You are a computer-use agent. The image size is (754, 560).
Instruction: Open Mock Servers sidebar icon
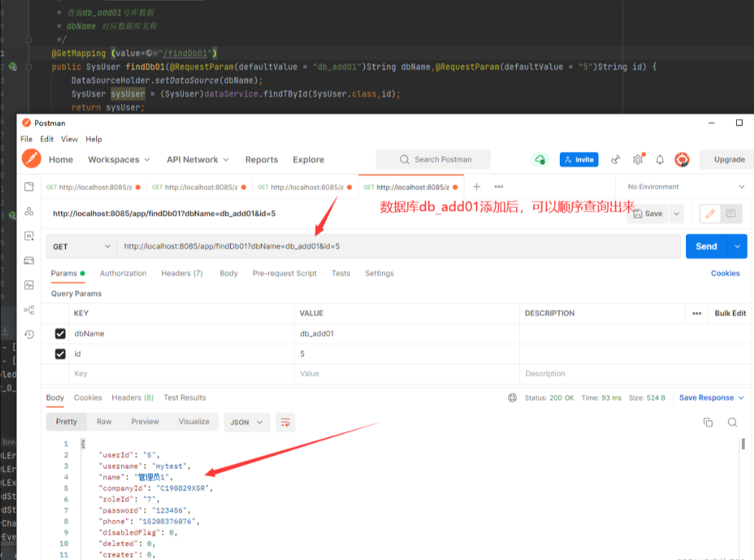[29, 260]
